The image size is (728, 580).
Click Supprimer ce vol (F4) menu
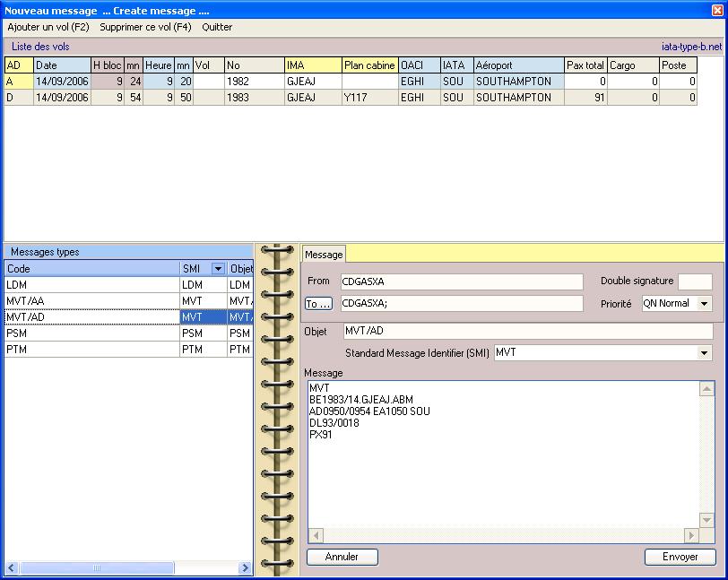(x=145, y=27)
